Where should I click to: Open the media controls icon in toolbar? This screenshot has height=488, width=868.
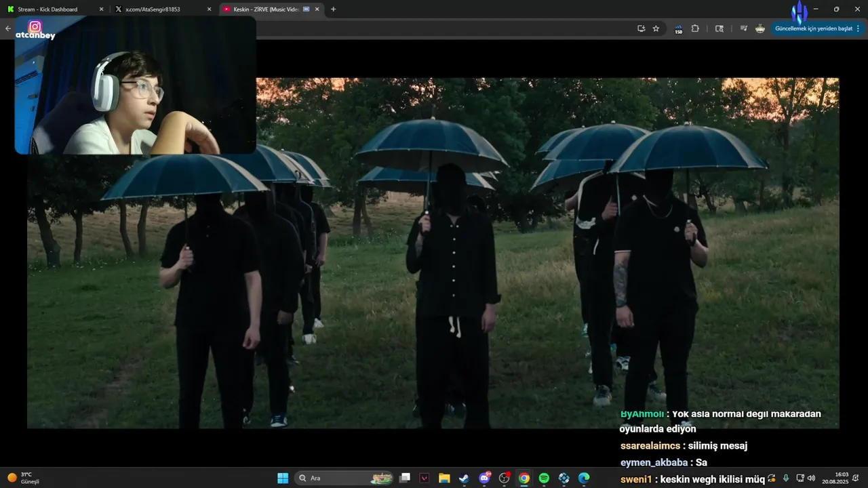pos(744,28)
